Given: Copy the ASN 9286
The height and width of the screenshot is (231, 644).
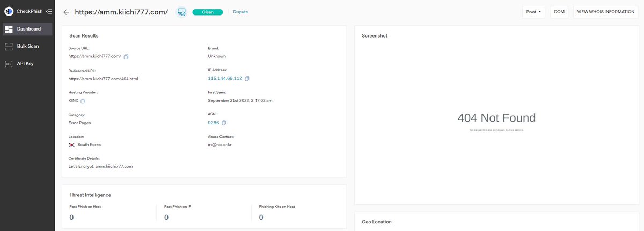Looking at the screenshot, I should point(224,123).
